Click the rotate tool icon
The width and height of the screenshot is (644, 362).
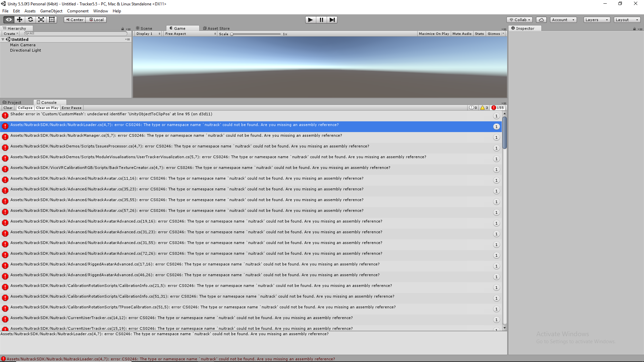pos(30,19)
